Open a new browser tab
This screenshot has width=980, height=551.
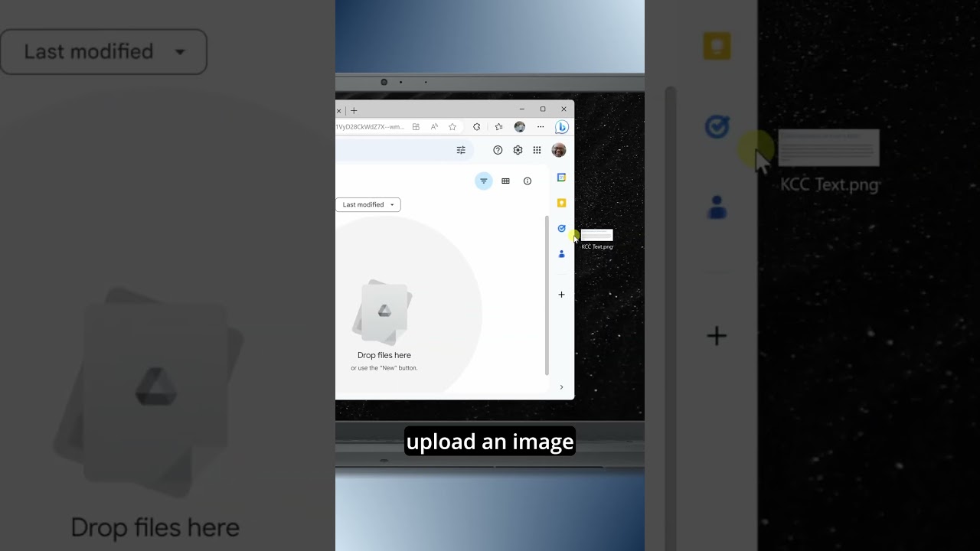point(354,110)
